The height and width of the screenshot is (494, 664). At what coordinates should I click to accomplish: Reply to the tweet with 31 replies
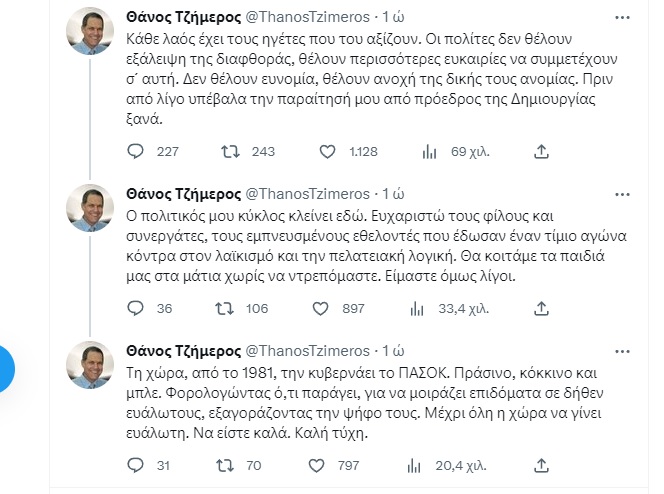(x=139, y=464)
